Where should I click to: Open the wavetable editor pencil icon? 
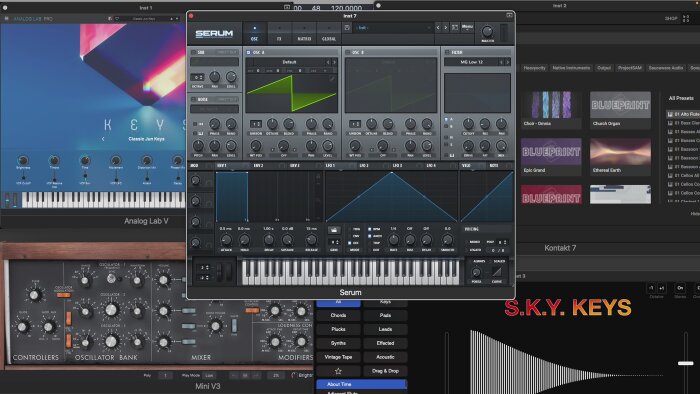(332, 78)
